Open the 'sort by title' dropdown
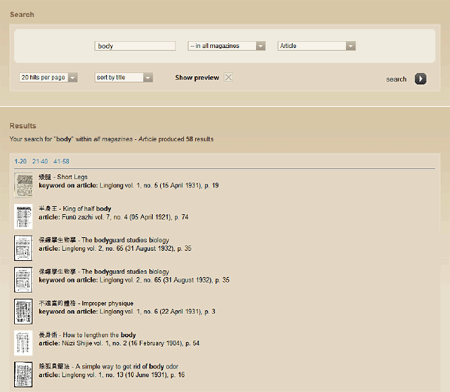Screen dimensions: 450x392 124,77
